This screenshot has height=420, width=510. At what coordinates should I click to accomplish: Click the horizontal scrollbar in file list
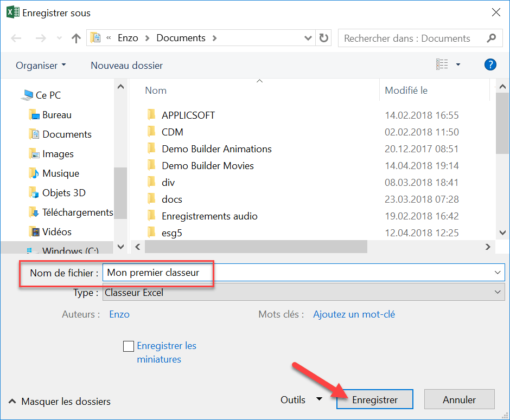point(256,247)
